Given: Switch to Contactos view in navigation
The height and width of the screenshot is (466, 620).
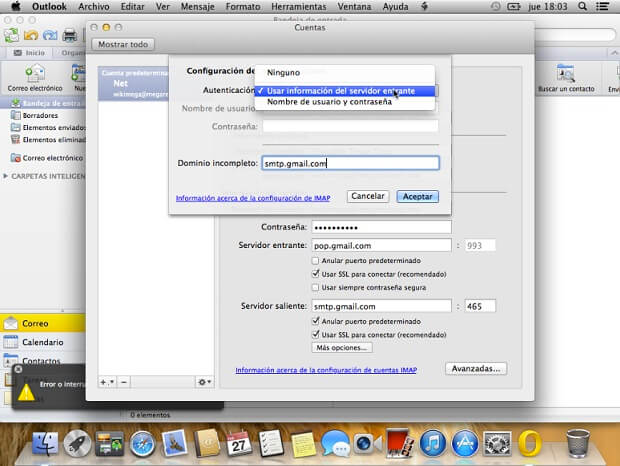Looking at the screenshot, I should click(43, 360).
